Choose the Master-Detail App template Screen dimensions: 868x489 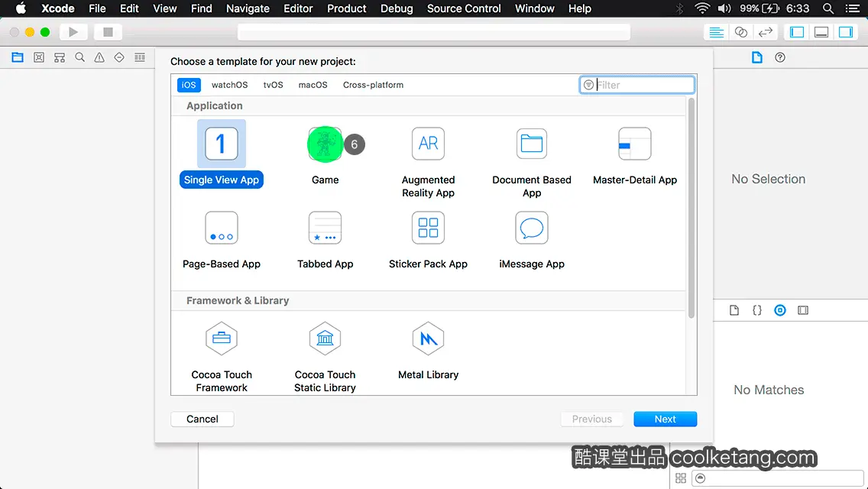[634, 155]
